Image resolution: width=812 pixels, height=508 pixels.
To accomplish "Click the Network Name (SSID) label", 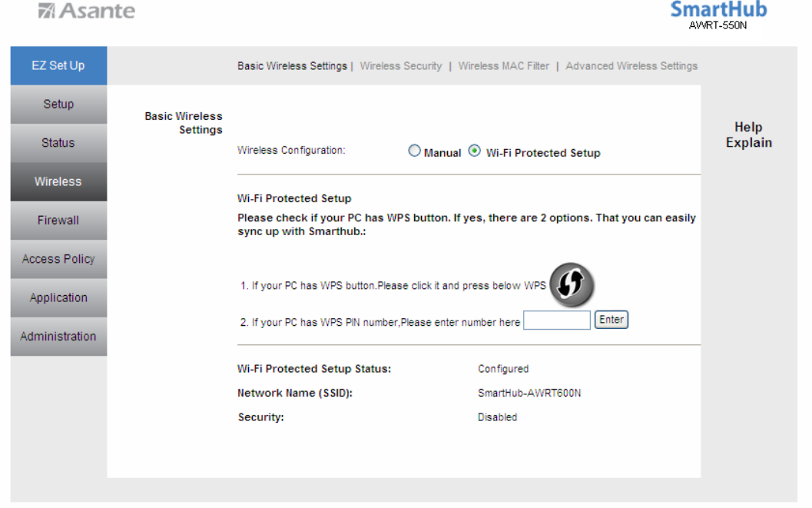I will click(x=295, y=393).
